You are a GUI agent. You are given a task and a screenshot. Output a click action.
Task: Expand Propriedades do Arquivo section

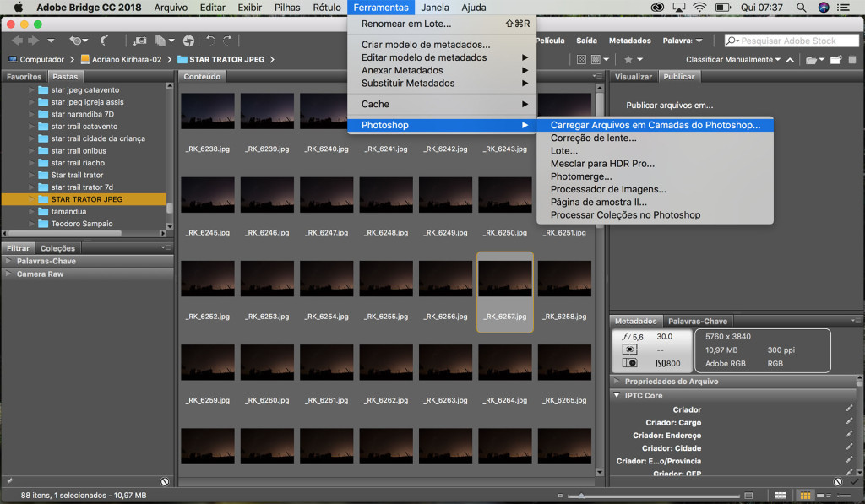pyautogui.click(x=617, y=381)
